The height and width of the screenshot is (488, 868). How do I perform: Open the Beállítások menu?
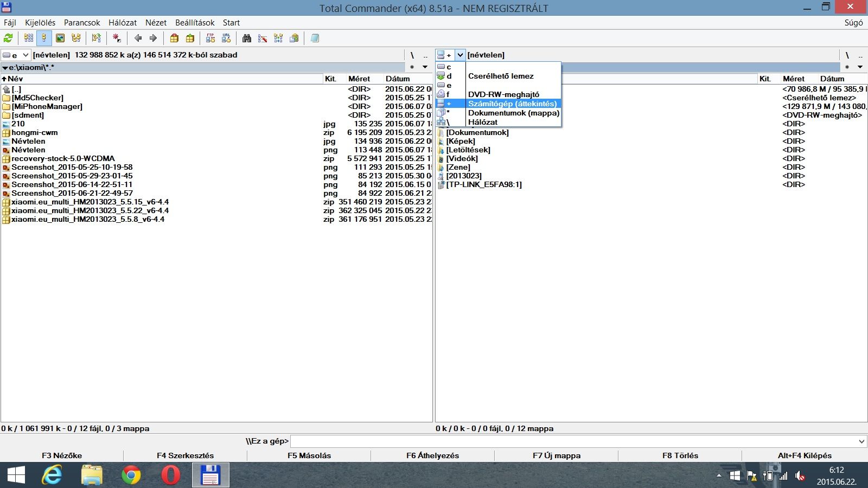[x=195, y=23]
